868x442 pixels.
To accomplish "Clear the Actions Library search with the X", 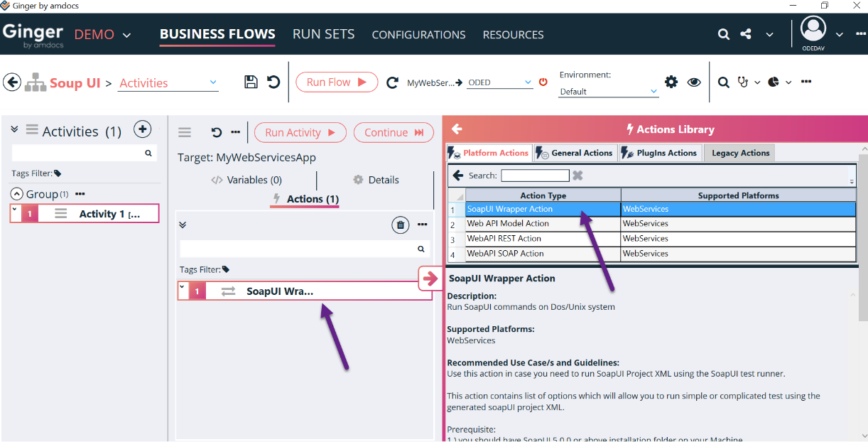I will point(577,176).
